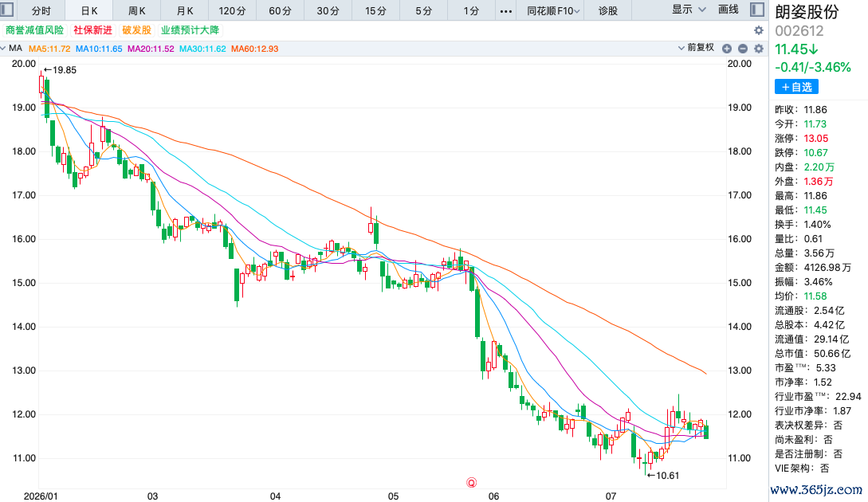Switch to the 分时 intraday tab

[41, 11]
